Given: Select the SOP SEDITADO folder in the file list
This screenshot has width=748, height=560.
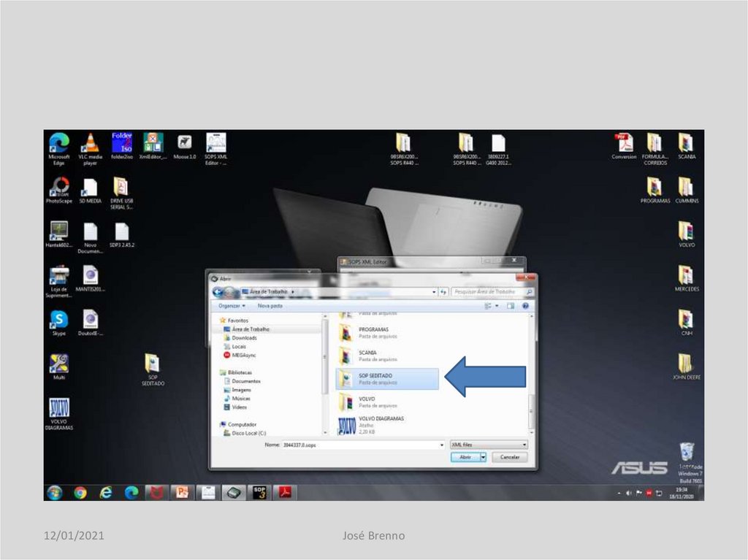Looking at the screenshot, I should pyautogui.click(x=387, y=379).
